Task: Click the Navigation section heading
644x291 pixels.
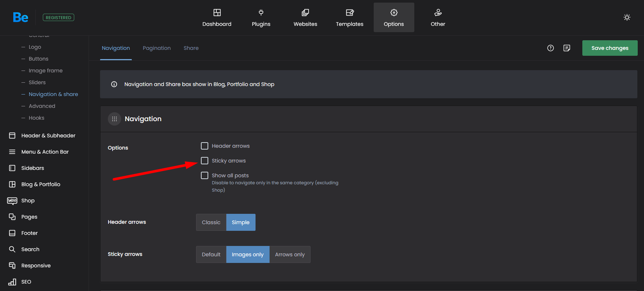Action: 143,119
